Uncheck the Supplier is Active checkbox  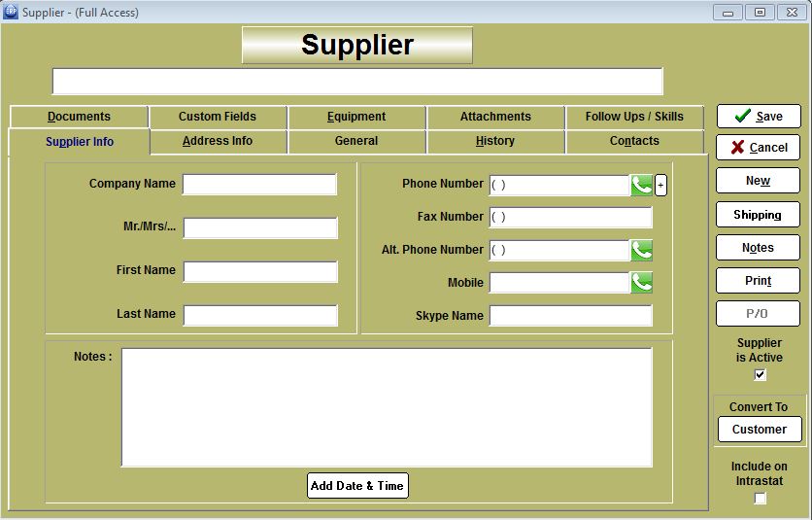(x=760, y=375)
